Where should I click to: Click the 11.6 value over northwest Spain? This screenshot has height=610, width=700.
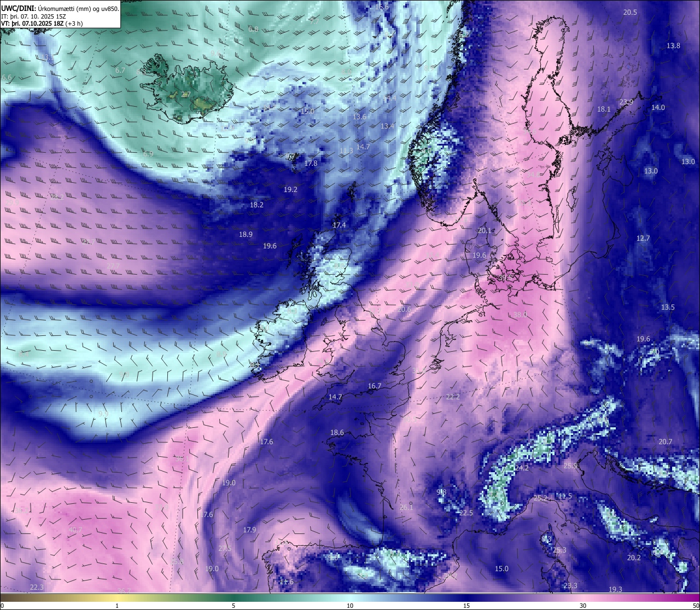(287, 582)
